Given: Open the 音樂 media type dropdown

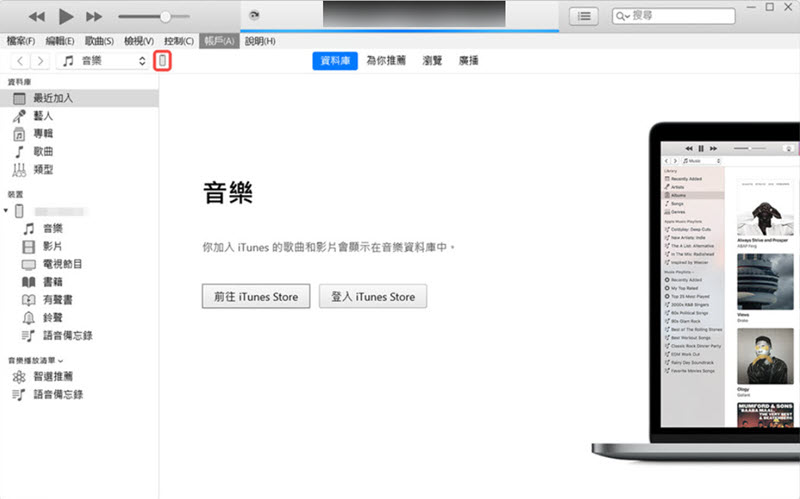Looking at the screenshot, I should (104, 61).
